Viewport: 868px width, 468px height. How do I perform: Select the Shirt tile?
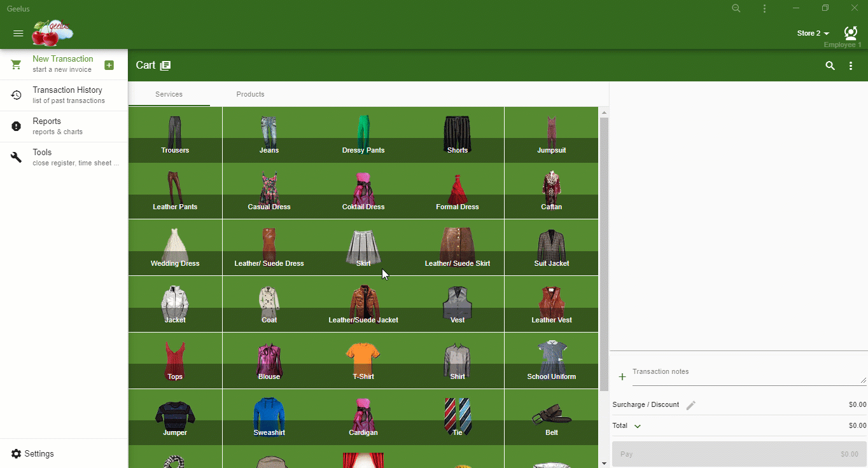click(458, 361)
